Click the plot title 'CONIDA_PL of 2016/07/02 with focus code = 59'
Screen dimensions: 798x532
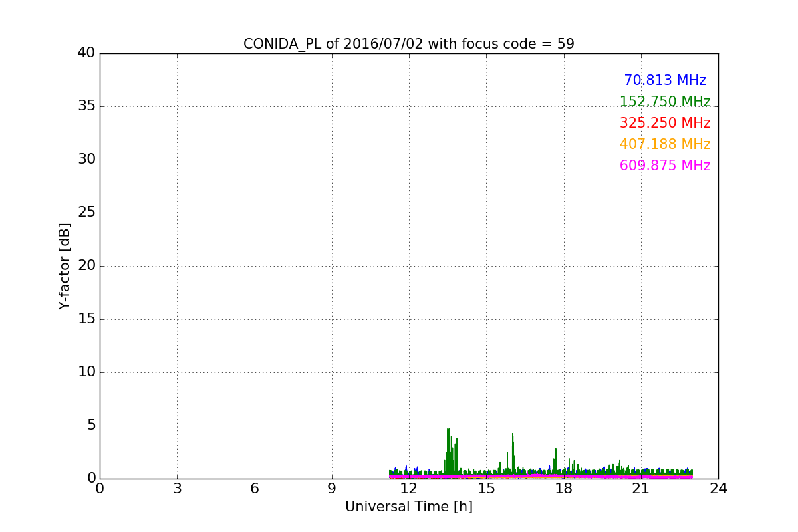tap(408, 44)
